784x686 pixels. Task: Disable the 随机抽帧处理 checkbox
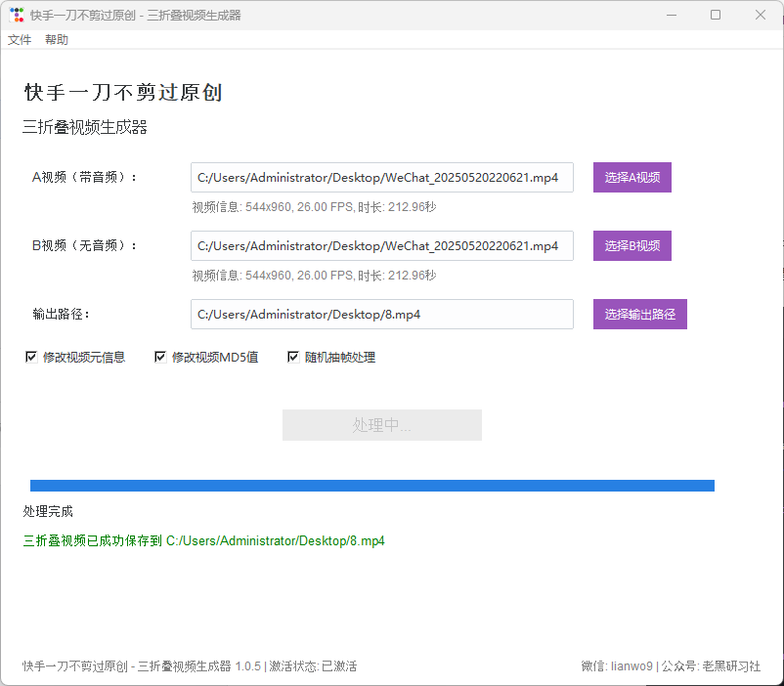point(293,358)
